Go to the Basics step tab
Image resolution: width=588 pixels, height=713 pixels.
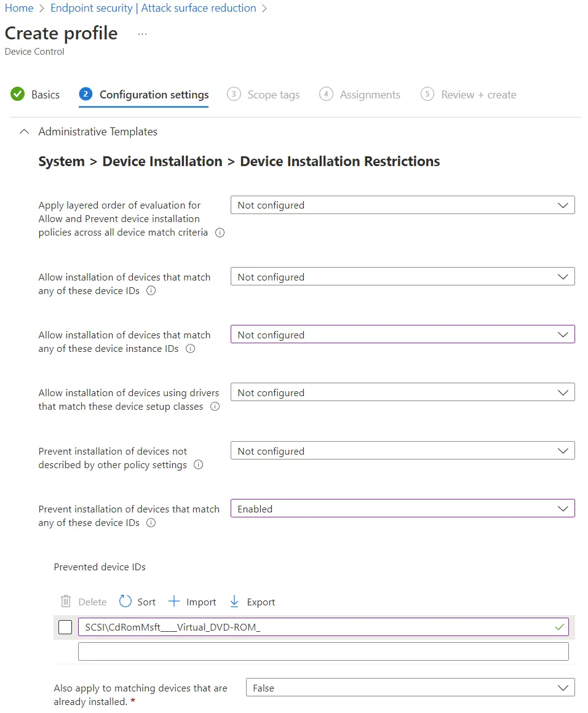pyautogui.click(x=36, y=95)
